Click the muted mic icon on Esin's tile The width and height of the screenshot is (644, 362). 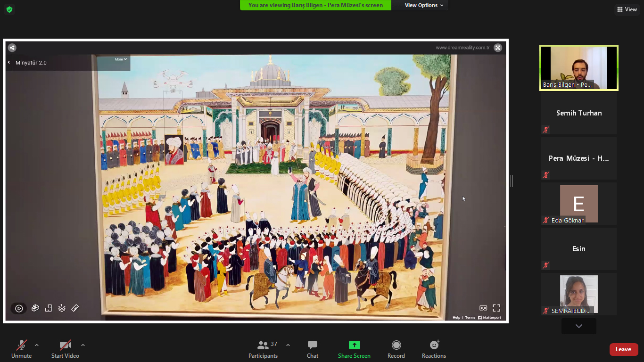[546, 265]
